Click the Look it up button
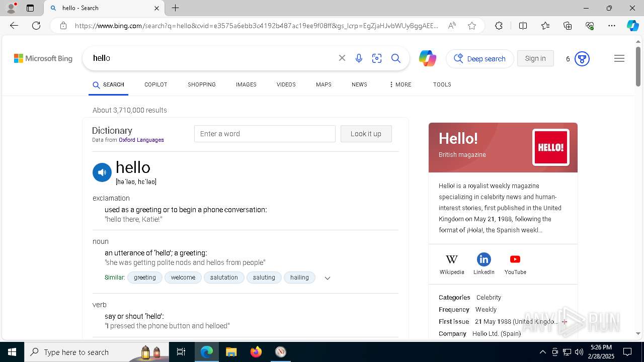 (366, 134)
